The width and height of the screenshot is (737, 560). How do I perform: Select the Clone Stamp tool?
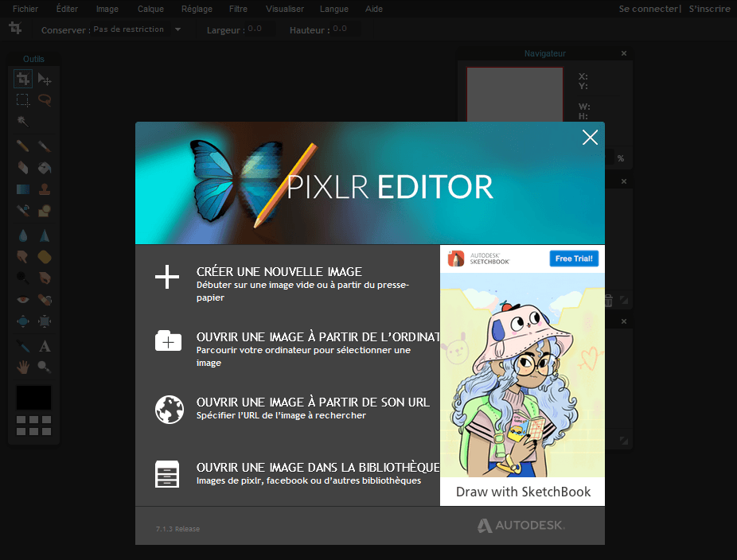[x=45, y=189]
